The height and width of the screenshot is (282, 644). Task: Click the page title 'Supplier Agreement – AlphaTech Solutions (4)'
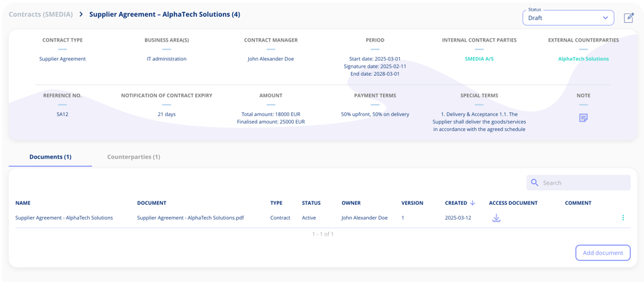click(165, 14)
